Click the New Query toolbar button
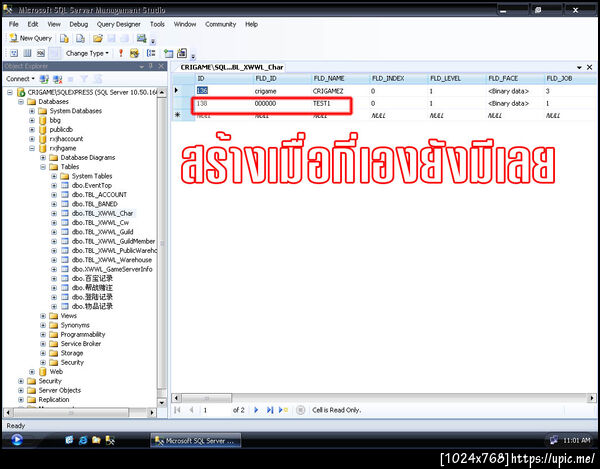This screenshot has height=469, width=600. coord(30,38)
